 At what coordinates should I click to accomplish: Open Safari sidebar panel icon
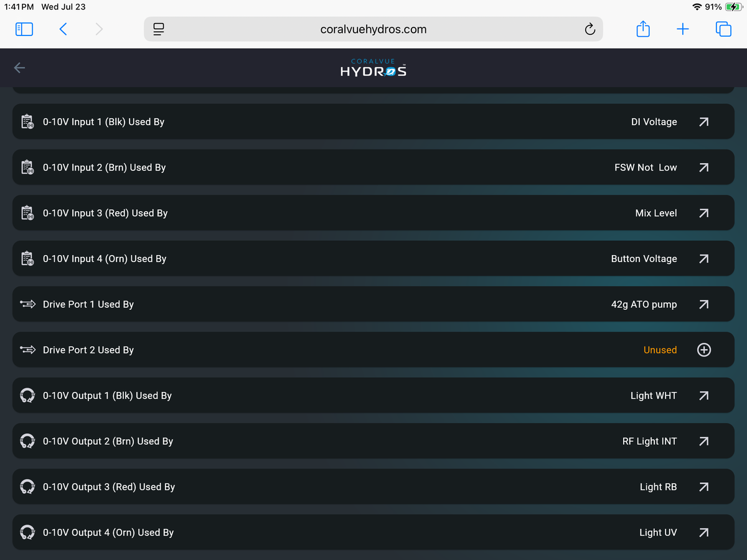tap(24, 29)
